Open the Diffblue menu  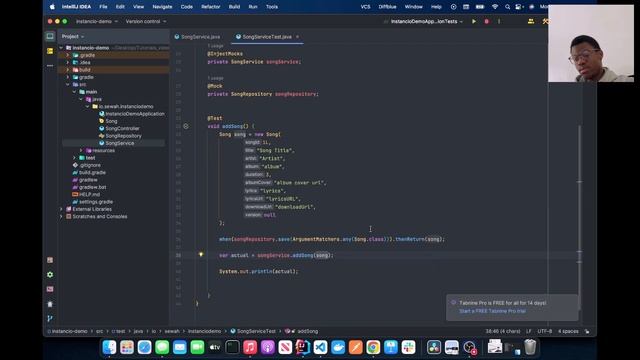coord(387,7)
